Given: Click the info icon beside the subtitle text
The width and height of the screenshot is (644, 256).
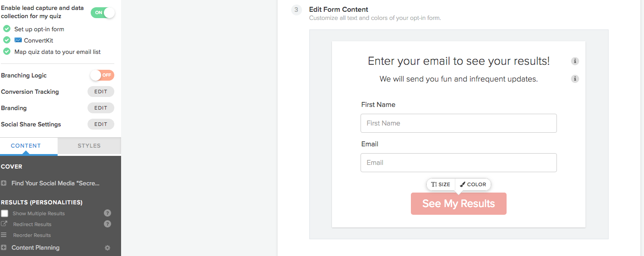Looking at the screenshot, I should tap(575, 79).
